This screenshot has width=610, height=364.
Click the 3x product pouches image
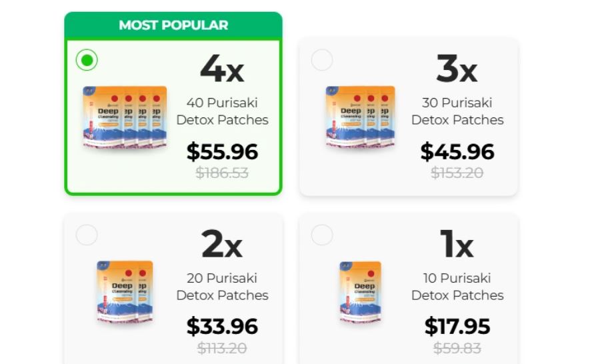[360, 116]
